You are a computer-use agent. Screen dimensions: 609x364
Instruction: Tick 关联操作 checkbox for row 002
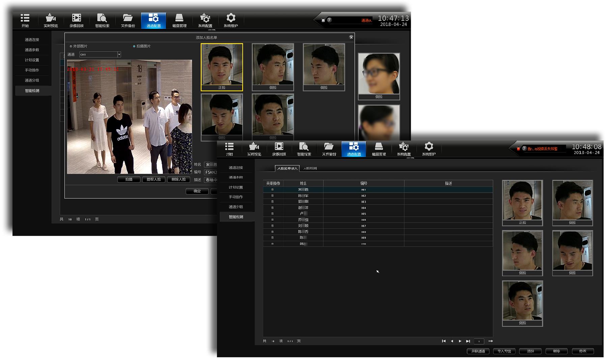(273, 196)
